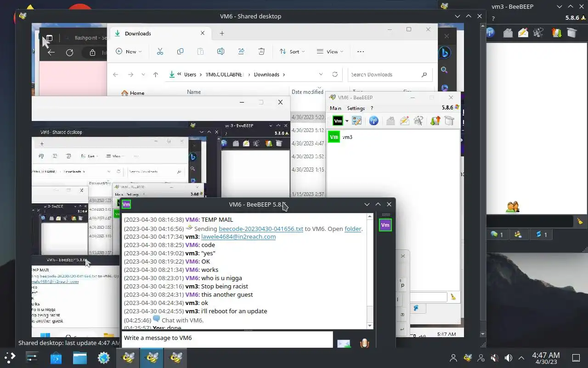This screenshot has height=368, width=588.
Task: Click the profile card icon in VM6 BeeBEEP
Action: [357, 121]
